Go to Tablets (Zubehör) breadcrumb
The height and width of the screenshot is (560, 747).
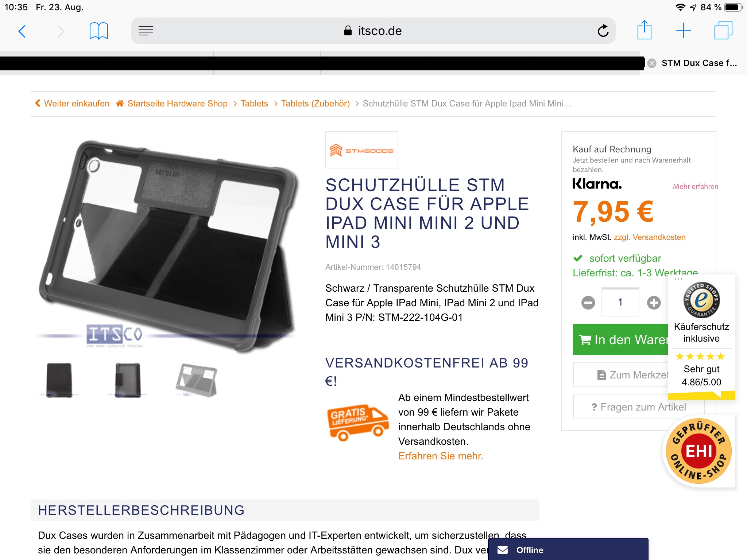tap(315, 104)
